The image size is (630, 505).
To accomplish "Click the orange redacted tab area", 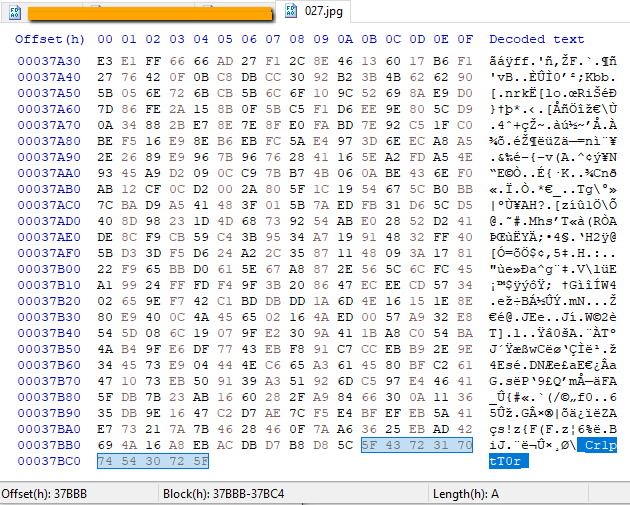I will (x=150, y=14).
